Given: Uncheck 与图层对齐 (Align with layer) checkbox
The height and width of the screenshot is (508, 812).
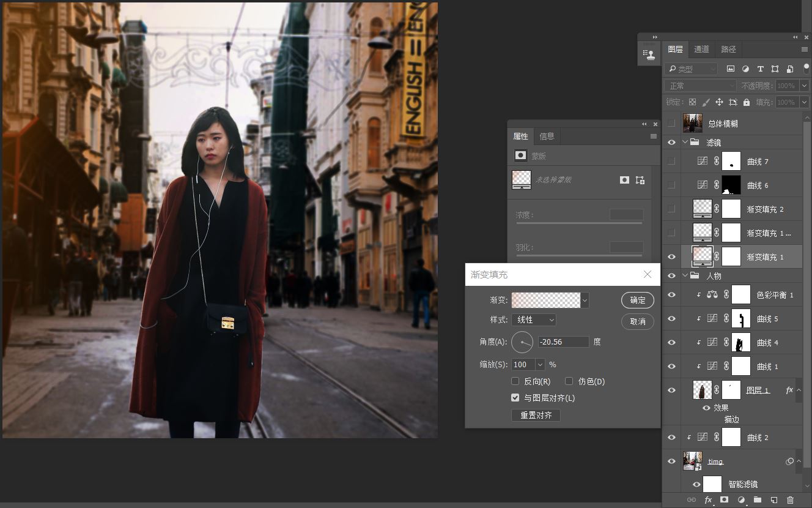Looking at the screenshot, I should click(515, 398).
